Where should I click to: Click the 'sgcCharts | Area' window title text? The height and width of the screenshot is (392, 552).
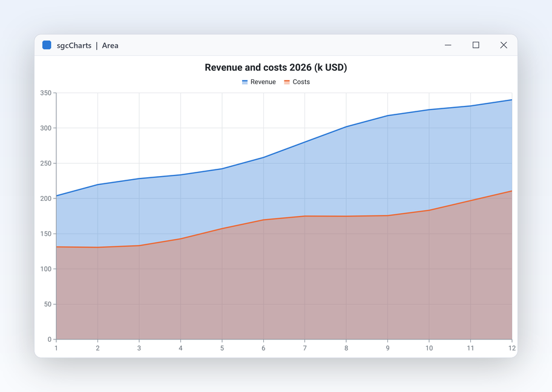(88, 45)
